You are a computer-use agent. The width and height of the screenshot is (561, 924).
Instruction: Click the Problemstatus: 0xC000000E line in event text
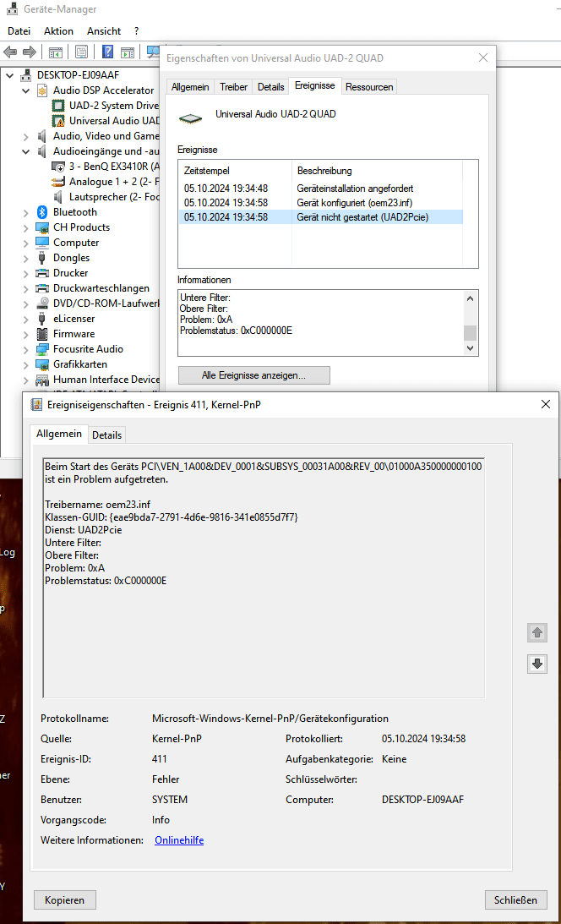coord(106,581)
